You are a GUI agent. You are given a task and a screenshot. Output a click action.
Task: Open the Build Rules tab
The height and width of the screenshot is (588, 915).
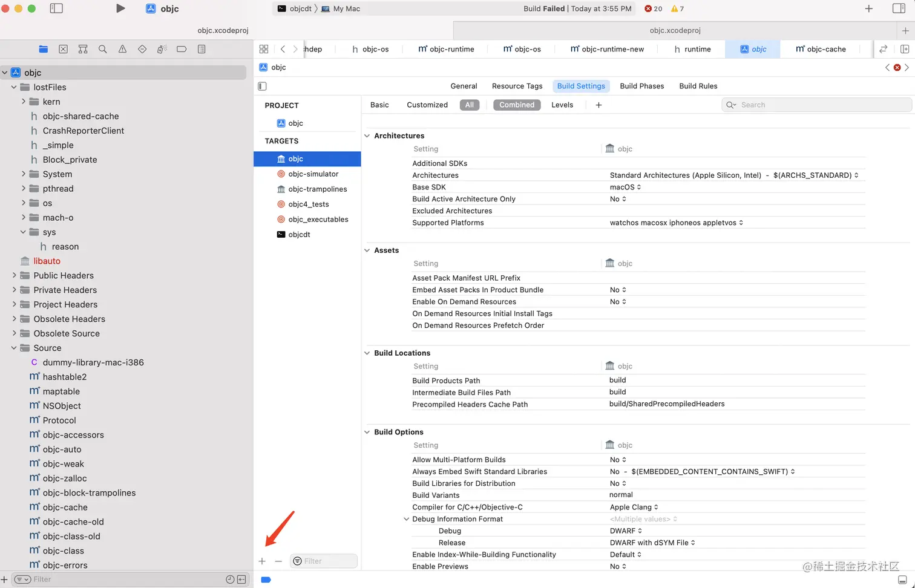pyautogui.click(x=698, y=86)
